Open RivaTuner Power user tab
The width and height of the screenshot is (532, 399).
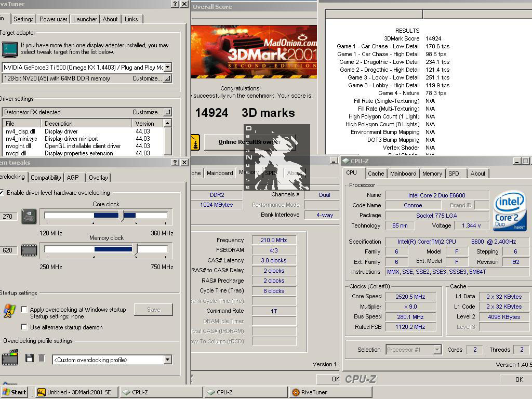54,19
